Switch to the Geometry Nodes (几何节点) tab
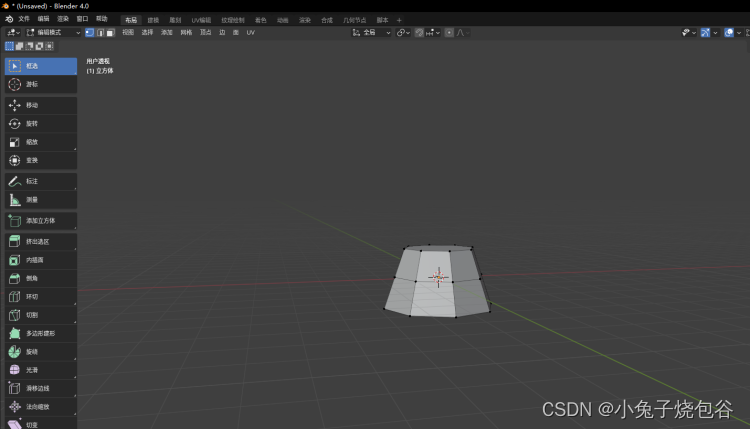 point(354,20)
